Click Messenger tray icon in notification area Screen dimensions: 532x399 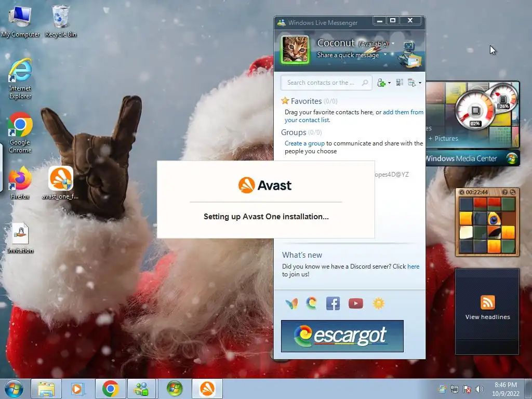click(x=442, y=389)
